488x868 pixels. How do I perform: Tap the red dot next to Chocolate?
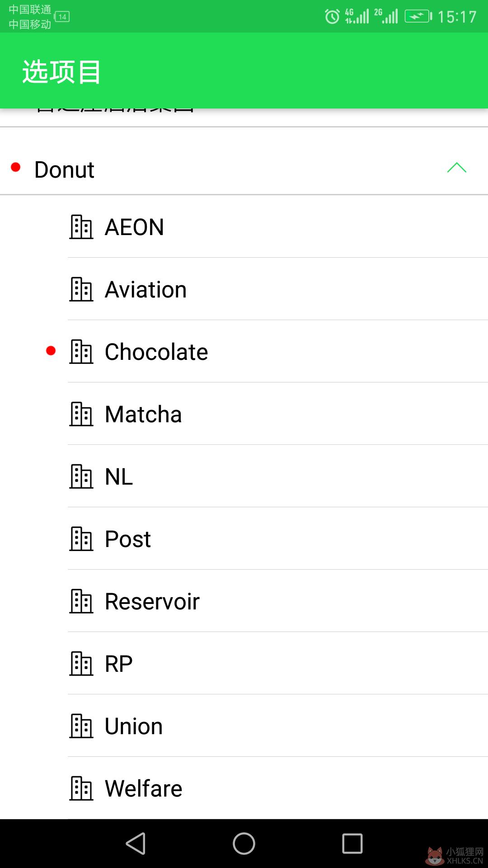[x=51, y=351]
